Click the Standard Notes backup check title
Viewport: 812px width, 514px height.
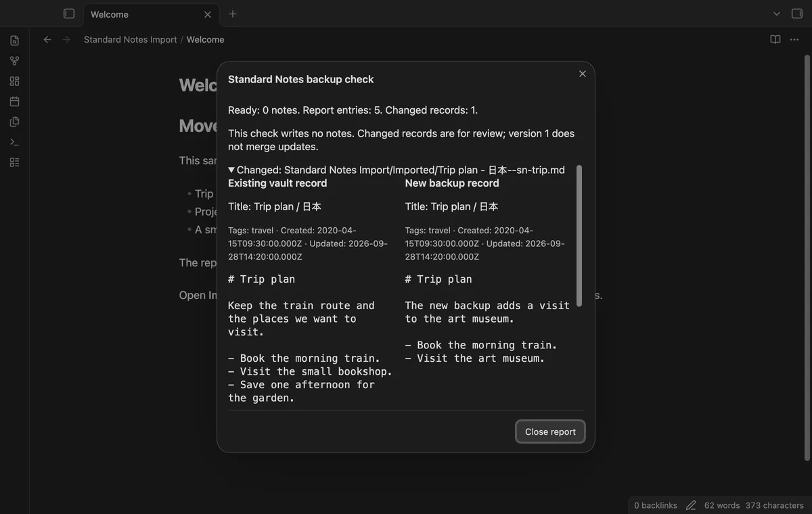coord(301,79)
